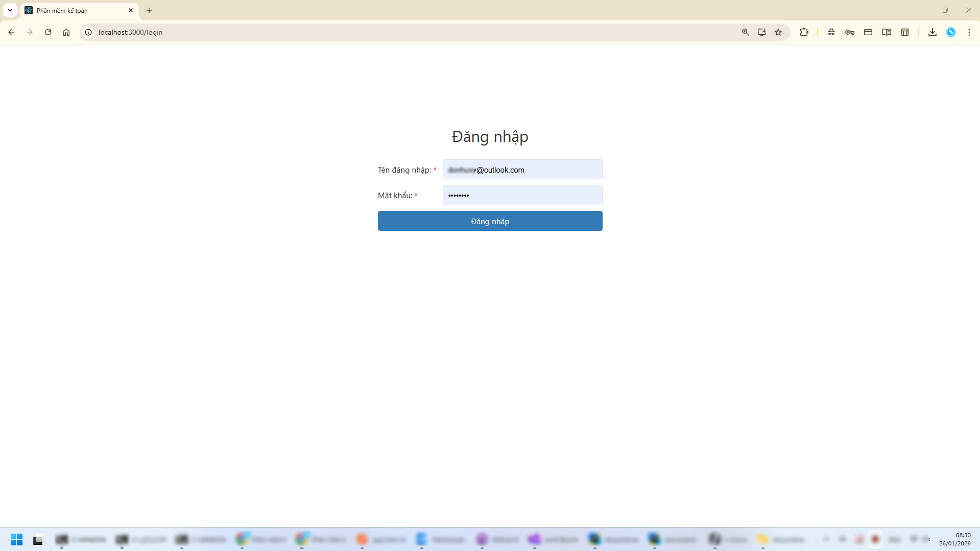The width and height of the screenshot is (980, 551).
Task: Toggle the browser side panel icon
Action: [905, 32]
